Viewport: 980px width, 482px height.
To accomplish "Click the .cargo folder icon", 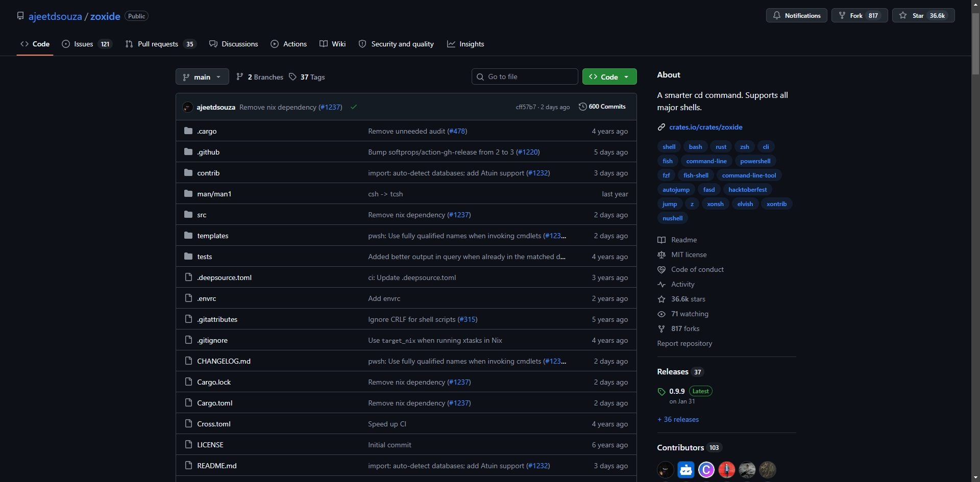I will tap(188, 131).
